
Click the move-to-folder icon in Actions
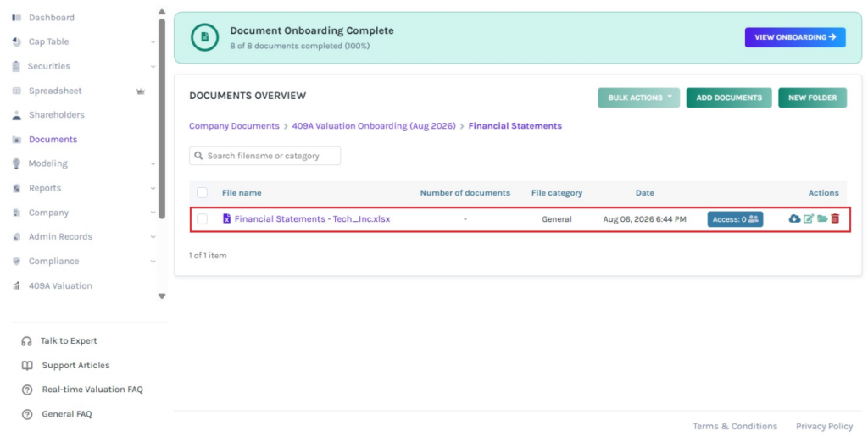pos(822,218)
